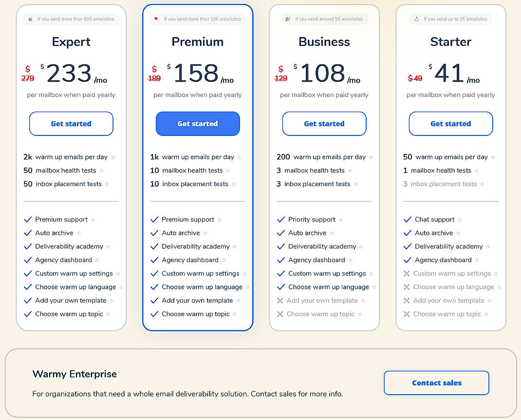Click the 'If you send around 5K emails/mo' badge
The image size is (521, 420).
(x=324, y=18)
